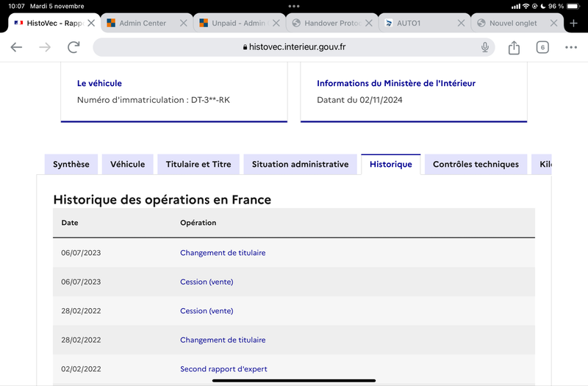Screen dimensions: 588x386
Task: Close the AUTO1 tab
Action: pyautogui.click(x=461, y=24)
